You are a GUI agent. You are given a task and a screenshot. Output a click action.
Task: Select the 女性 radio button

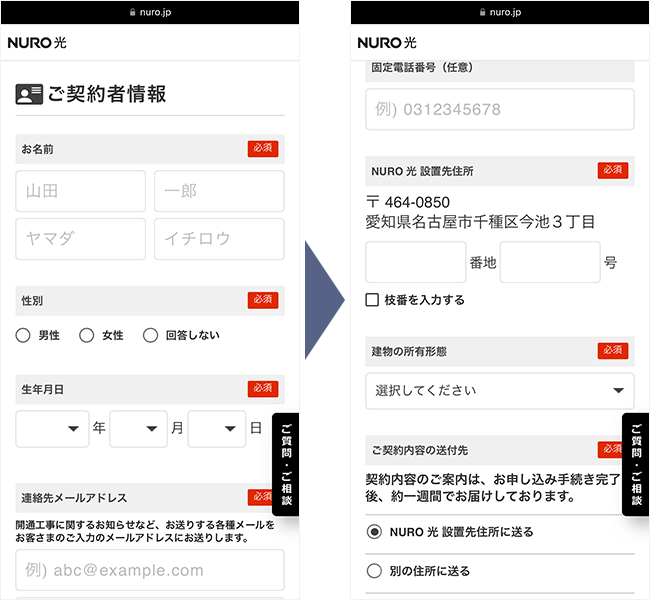point(87,335)
